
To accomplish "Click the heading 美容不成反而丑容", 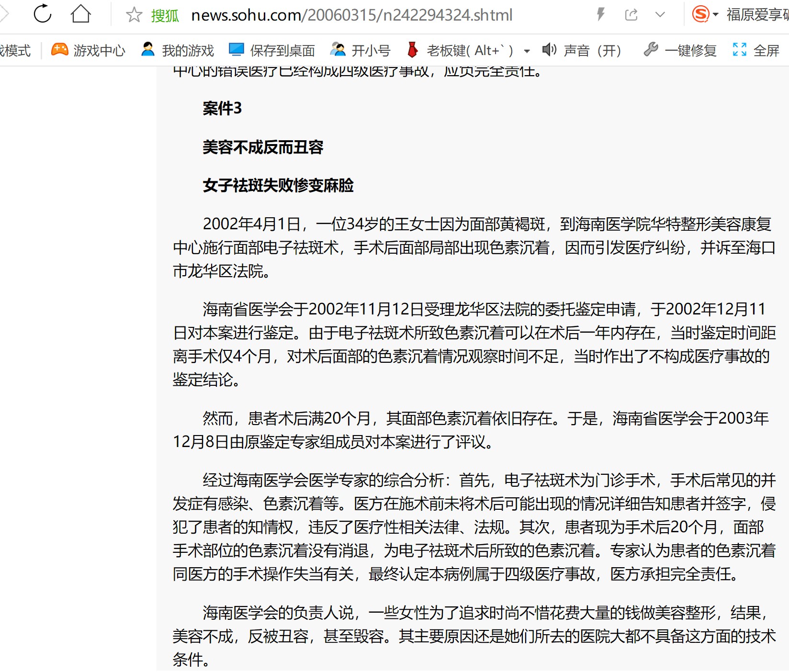I will point(263,147).
